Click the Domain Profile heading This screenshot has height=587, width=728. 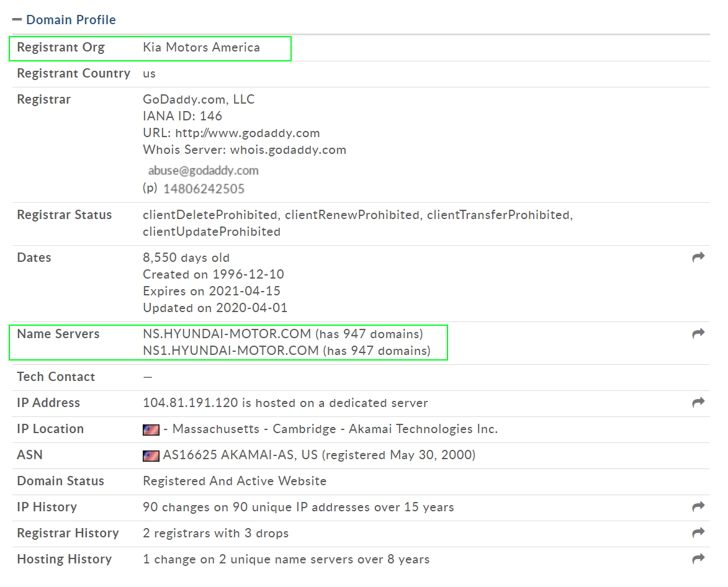coord(71,20)
